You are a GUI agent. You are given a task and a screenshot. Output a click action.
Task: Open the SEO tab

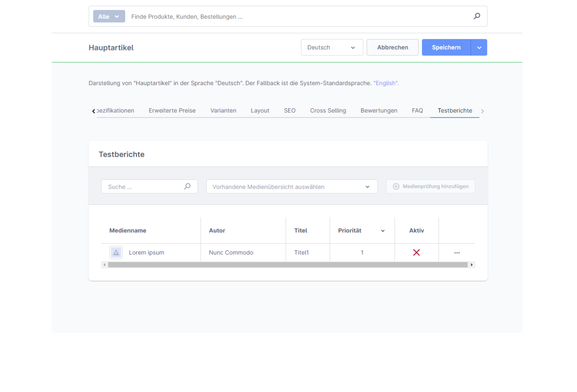pyautogui.click(x=290, y=110)
